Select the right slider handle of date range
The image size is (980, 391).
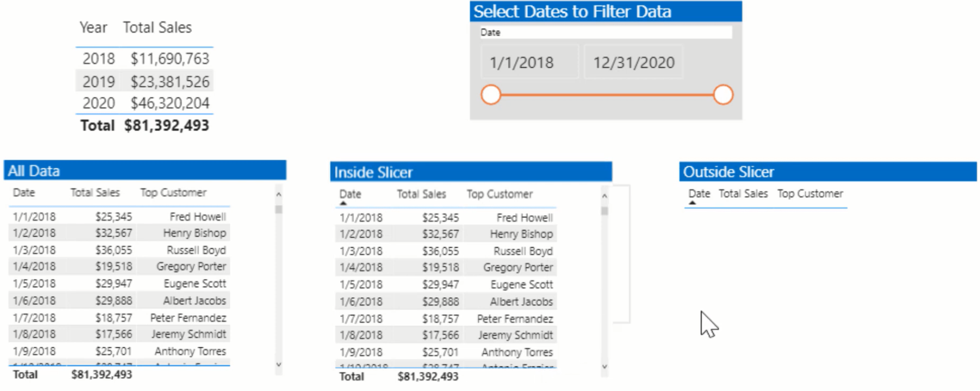[x=723, y=94]
